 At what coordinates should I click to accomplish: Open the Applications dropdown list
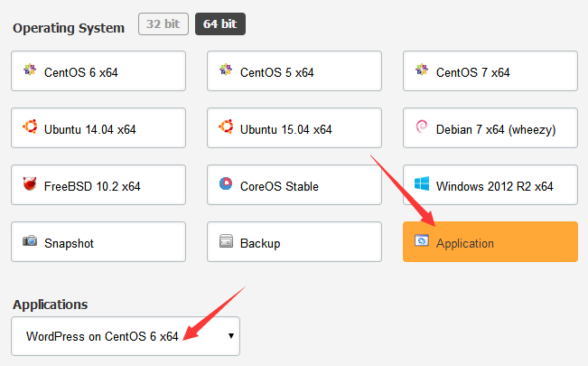pyautogui.click(x=126, y=335)
